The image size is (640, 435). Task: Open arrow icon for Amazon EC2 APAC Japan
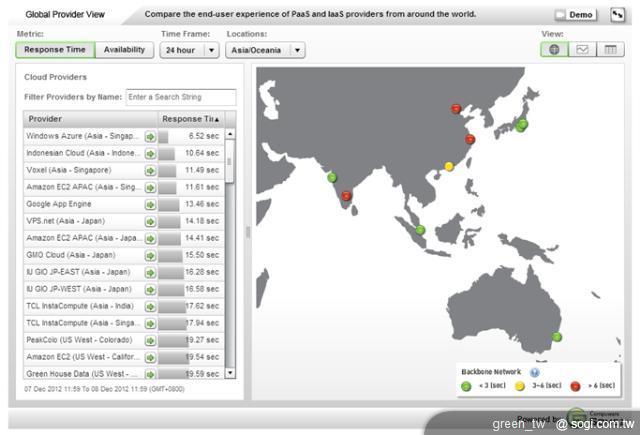pos(151,239)
